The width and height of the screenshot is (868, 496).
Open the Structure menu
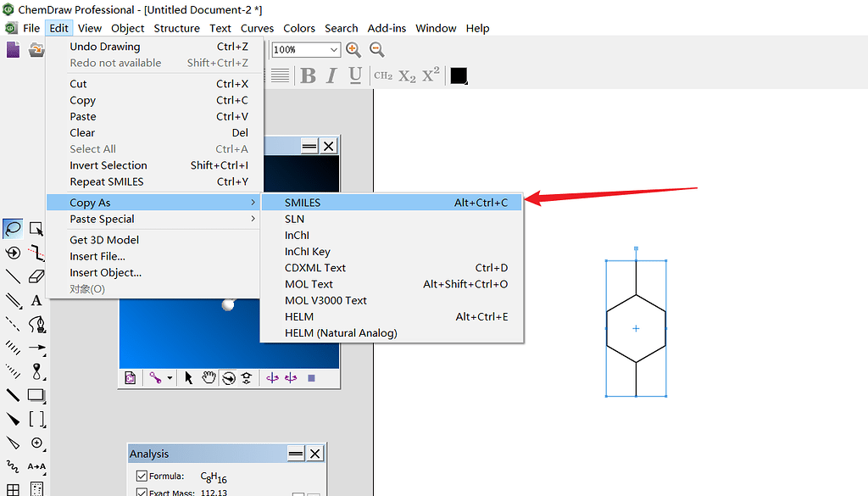(176, 28)
